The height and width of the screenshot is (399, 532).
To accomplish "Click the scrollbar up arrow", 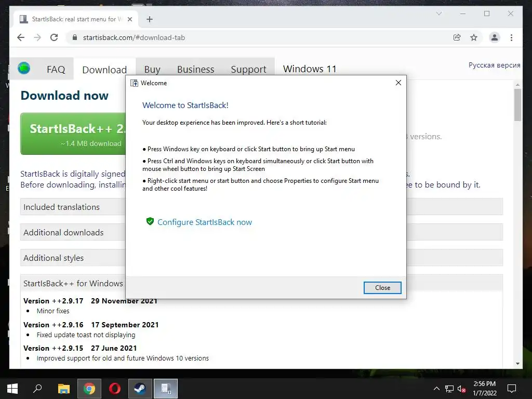I will [x=517, y=85].
